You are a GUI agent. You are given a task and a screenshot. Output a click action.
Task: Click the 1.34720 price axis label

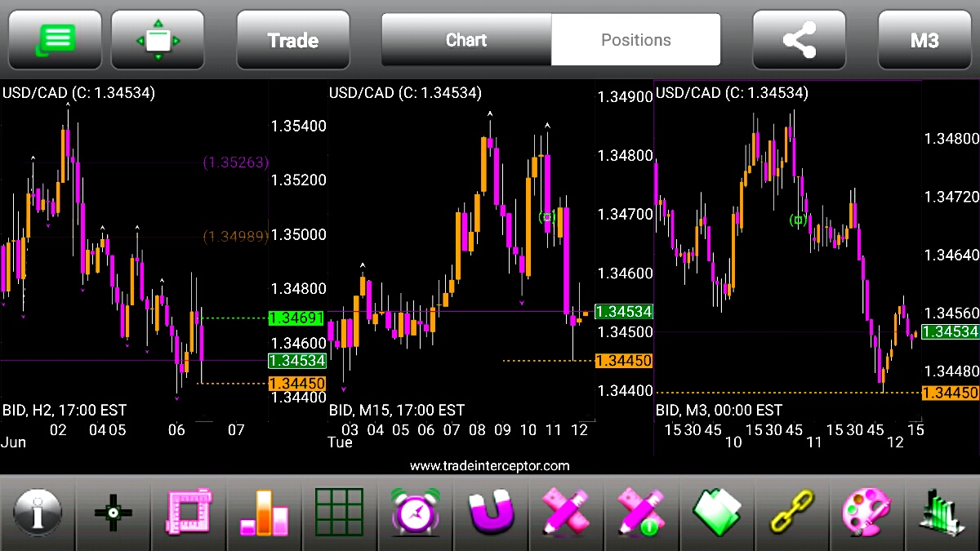coord(951,197)
